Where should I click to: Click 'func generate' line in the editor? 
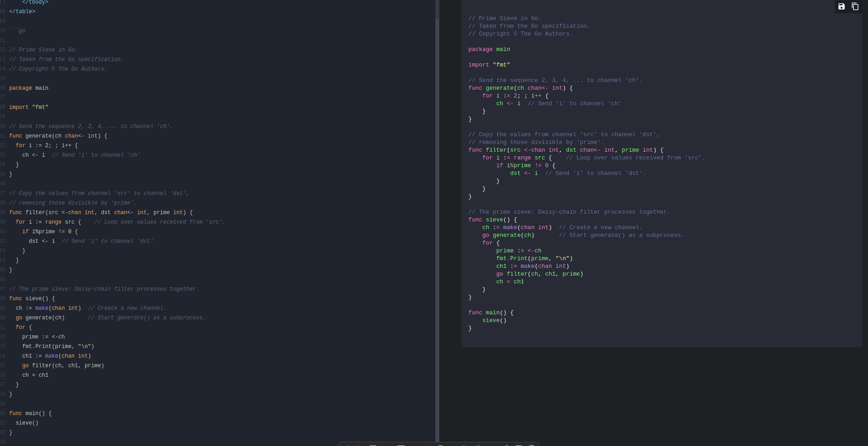coord(58,136)
